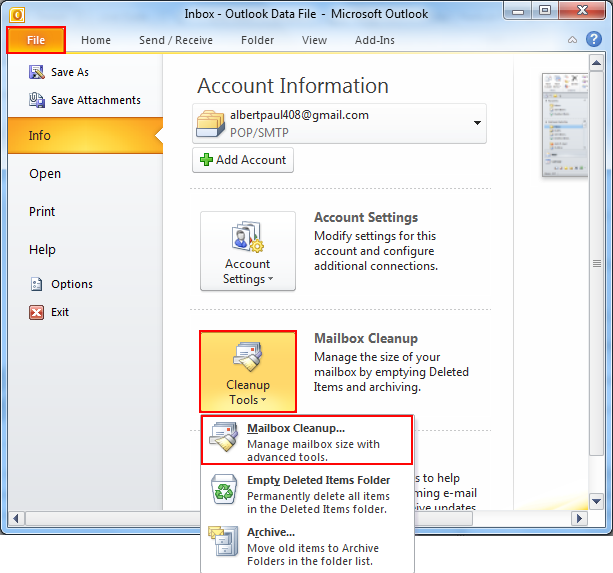Select Empty Deleted Items Folder option
613x573 pixels.
pos(307,493)
